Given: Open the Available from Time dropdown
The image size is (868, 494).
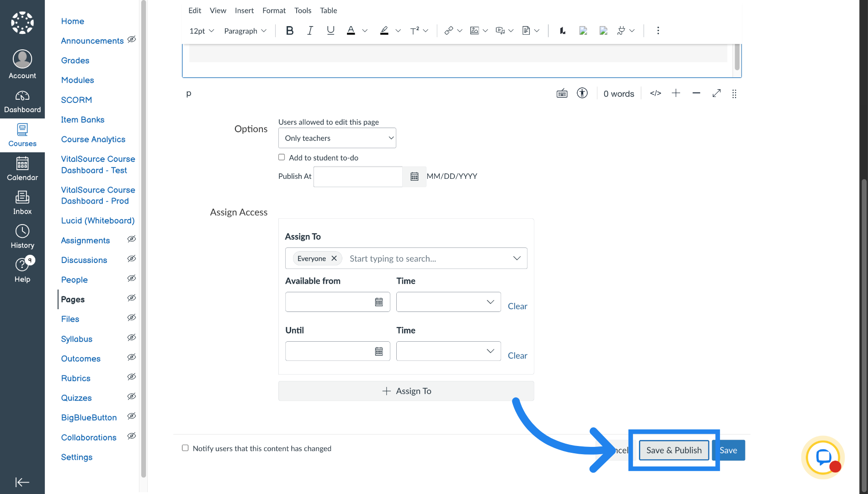Looking at the screenshot, I should click(x=448, y=302).
